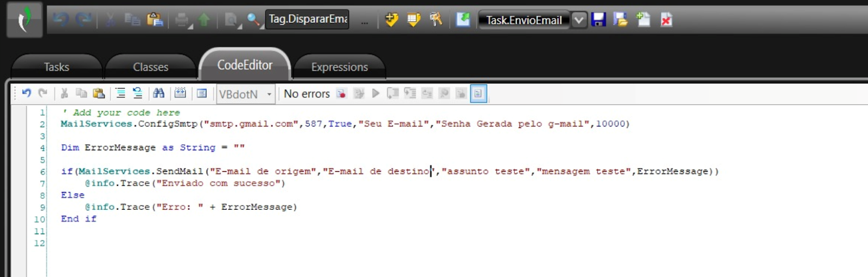Image resolution: width=868 pixels, height=277 pixels.
Task: Click the @info.Trace("Erro: " + ErrorMessage) line
Action: coord(191,207)
